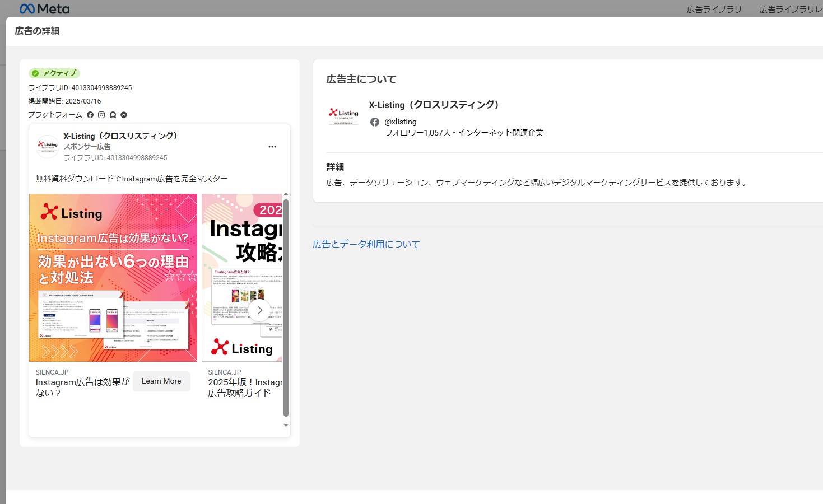
Task: Click the advertiser description paragraph
Action: point(538,183)
